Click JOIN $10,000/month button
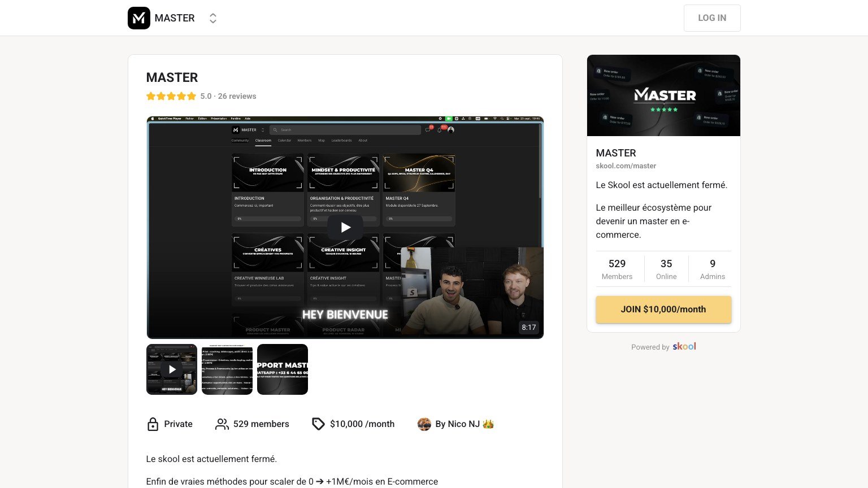 click(x=663, y=310)
